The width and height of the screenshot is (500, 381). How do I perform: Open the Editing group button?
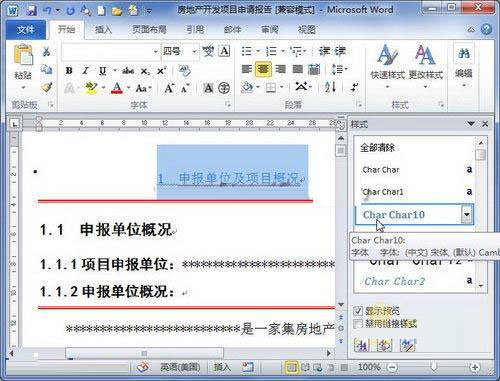pos(464,67)
